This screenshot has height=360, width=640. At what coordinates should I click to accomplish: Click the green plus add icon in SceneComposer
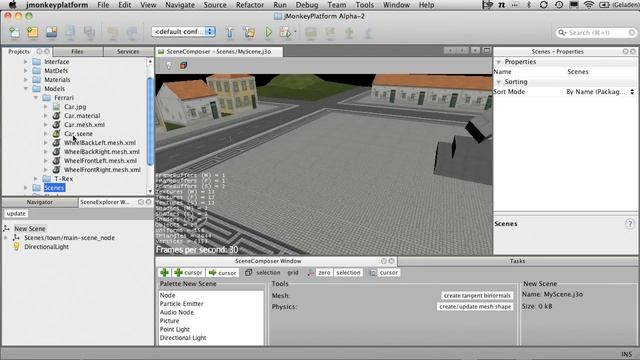click(164, 272)
